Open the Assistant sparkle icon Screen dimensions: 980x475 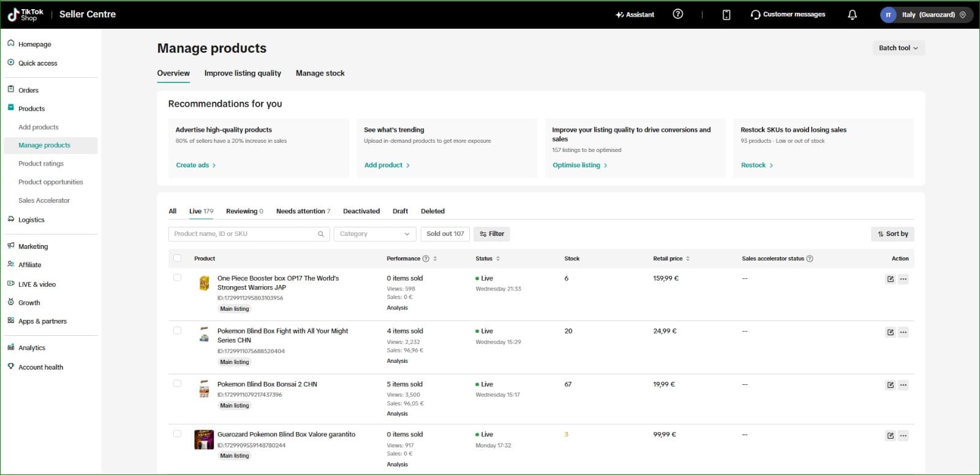(619, 15)
